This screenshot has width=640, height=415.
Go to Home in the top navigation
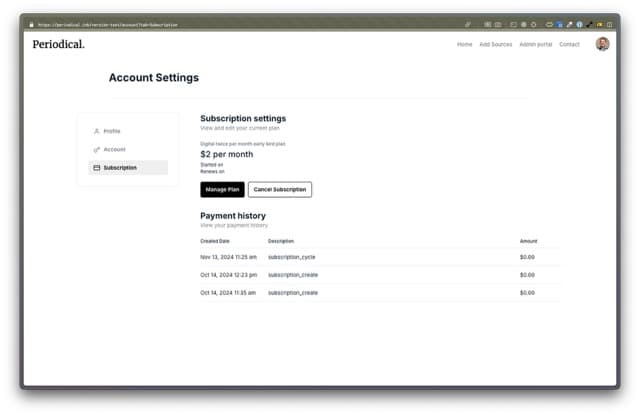point(465,44)
